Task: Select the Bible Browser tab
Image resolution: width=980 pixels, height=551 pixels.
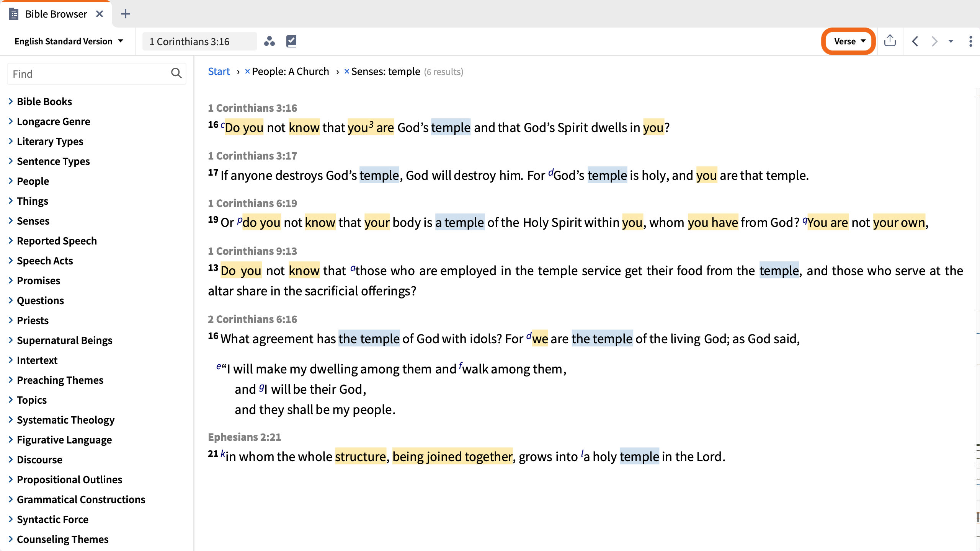Action: pyautogui.click(x=56, y=14)
